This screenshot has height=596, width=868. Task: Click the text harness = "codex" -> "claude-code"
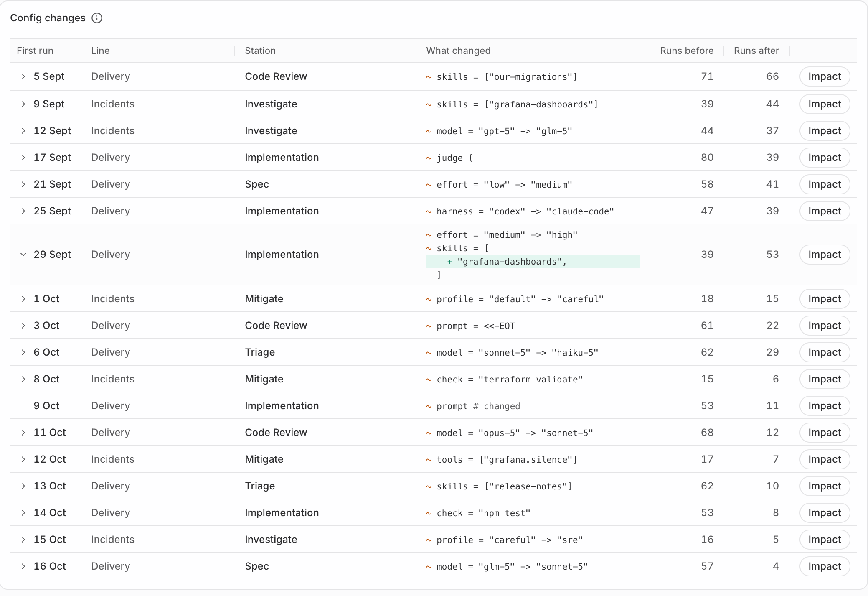click(525, 211)
